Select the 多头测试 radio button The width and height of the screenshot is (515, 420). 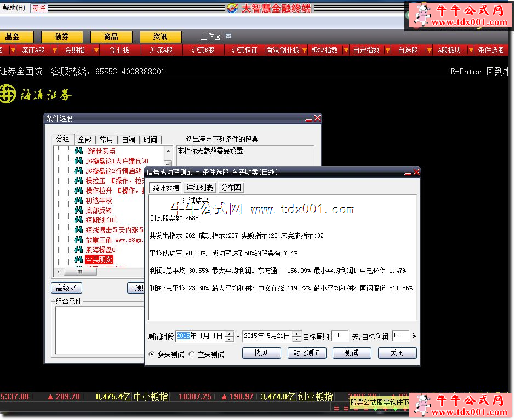tap(152, 354)
